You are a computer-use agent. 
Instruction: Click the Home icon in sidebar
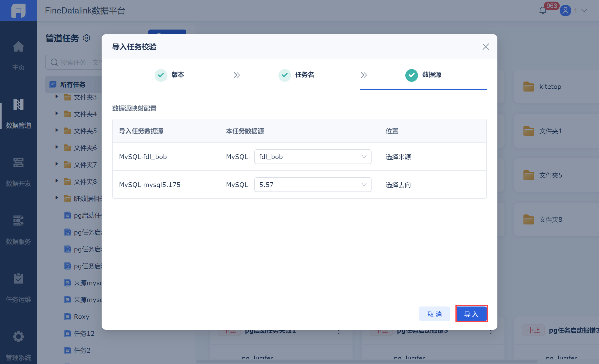coord(18,47)
